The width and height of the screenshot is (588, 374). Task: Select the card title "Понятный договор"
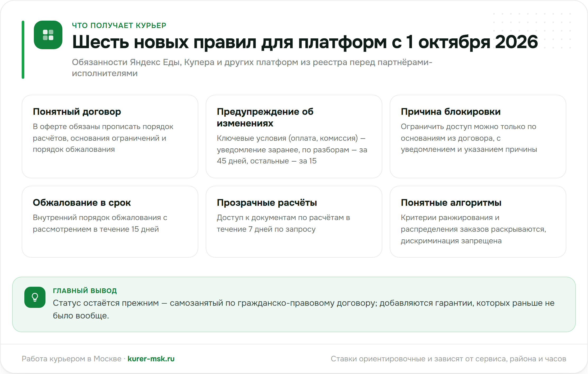tap(77, 112)
